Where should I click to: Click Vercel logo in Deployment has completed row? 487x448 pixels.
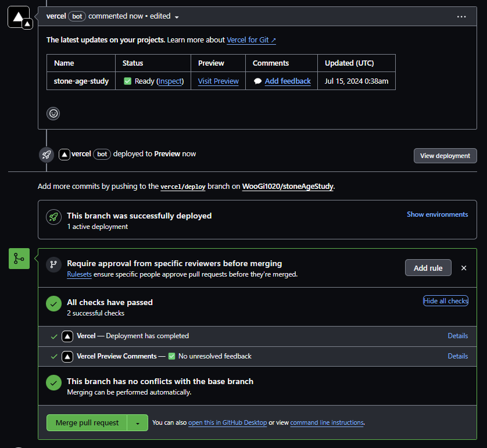click(x=67, y=336)
